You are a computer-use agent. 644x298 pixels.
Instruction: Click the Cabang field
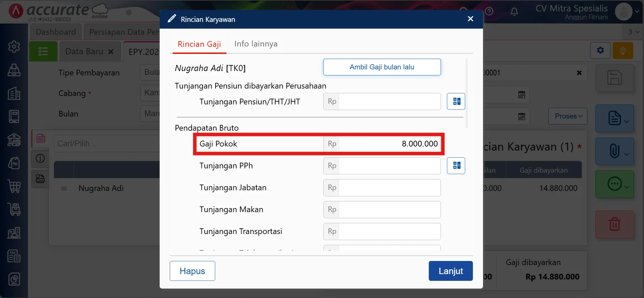click(150, 93)
